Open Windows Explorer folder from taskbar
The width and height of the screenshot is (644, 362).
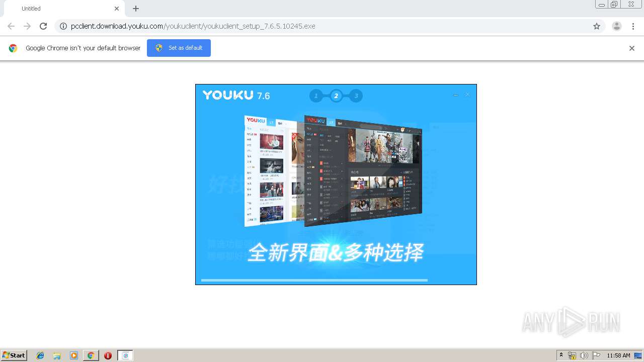[x=57, y=355]
